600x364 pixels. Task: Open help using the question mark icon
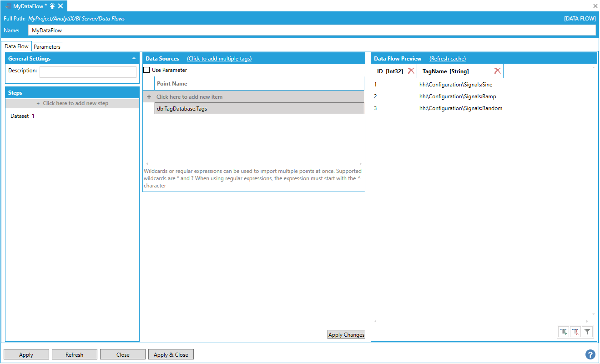tap(590, 354)
